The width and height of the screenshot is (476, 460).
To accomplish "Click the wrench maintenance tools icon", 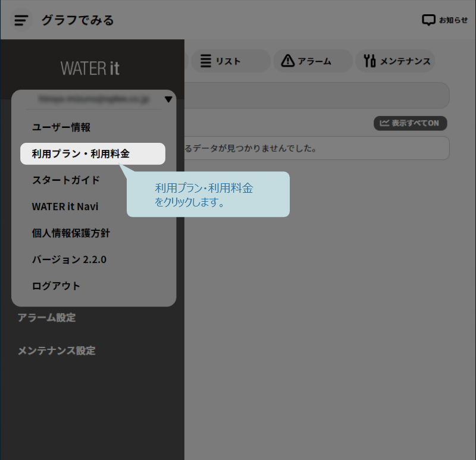I will [369, 61].
